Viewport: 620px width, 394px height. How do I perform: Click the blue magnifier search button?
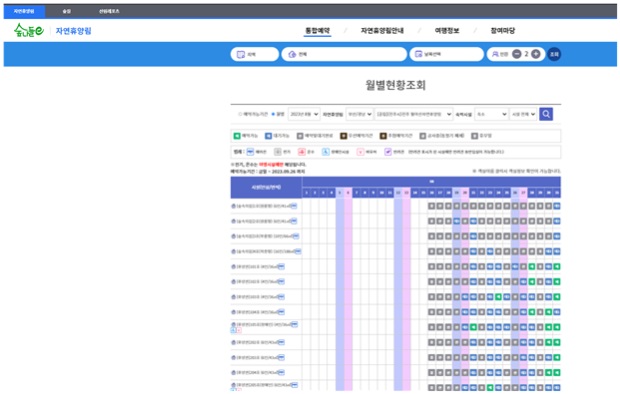[x=546, y=114]
